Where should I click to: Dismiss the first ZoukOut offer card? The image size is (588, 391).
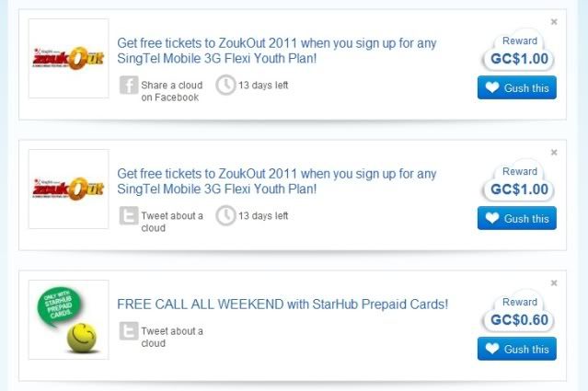click(x=554, y=22)
